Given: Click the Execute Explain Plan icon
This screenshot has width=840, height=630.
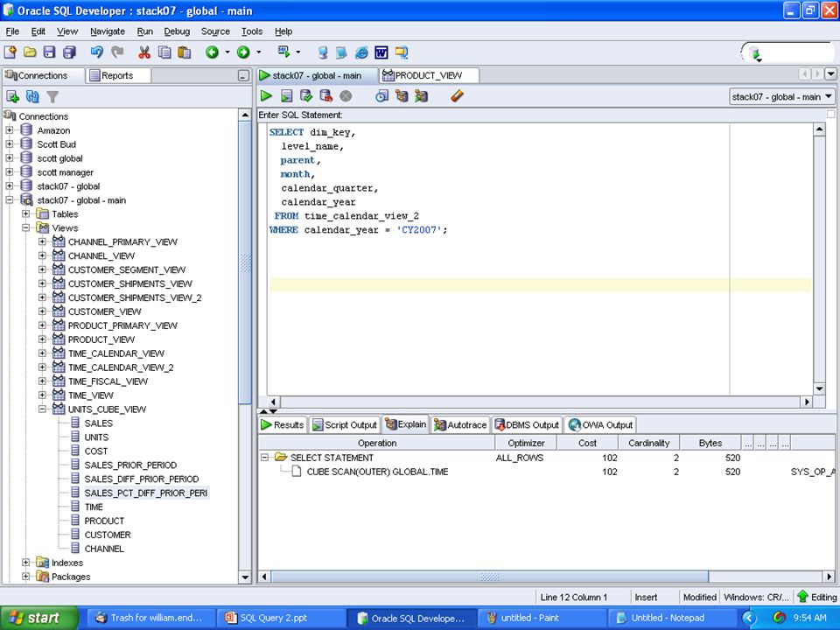Looking at the screenshot, I should click(402, 96).
